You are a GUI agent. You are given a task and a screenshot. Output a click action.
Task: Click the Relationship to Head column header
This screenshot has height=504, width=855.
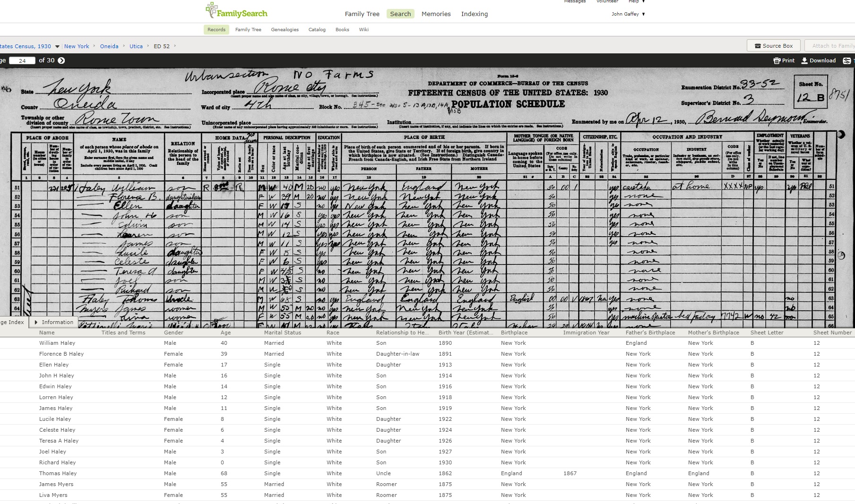point(402,333)
